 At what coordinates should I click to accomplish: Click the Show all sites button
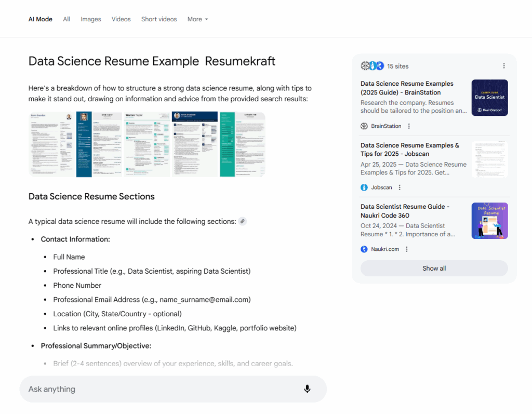coord(434,269)
